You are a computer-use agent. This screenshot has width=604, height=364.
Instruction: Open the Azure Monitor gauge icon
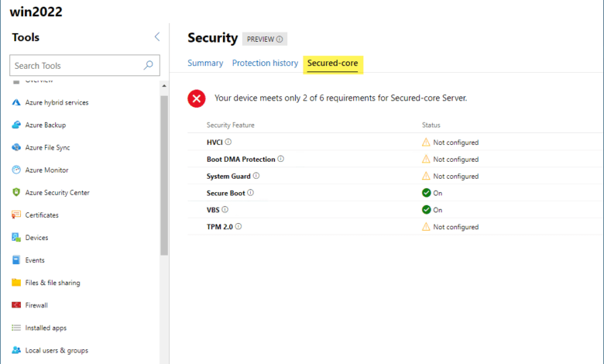tap(16, 170)
